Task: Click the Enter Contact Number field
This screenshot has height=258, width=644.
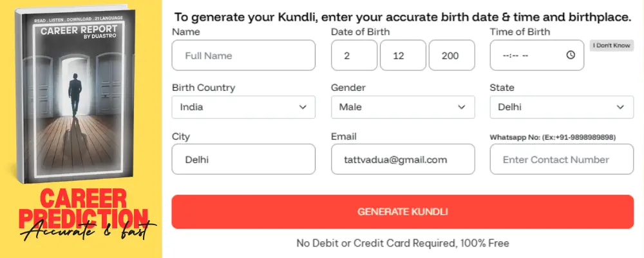Action: tap(562, 159)
